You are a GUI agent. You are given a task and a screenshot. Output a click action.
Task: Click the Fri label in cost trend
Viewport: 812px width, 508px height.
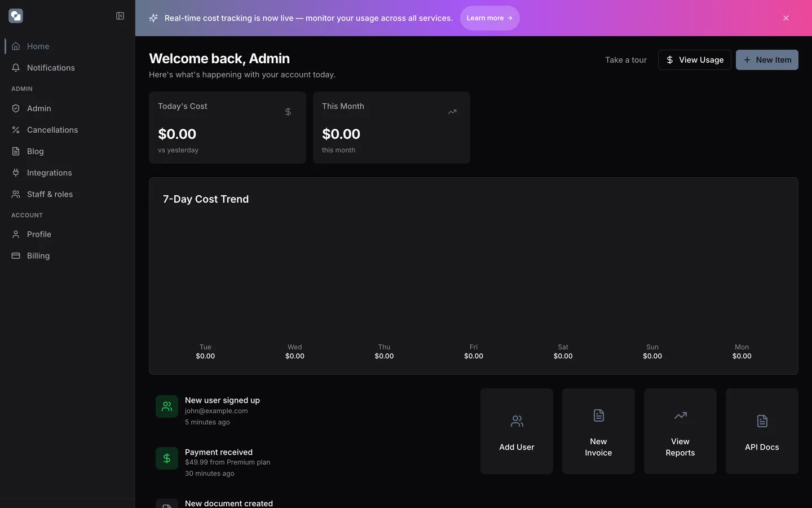tap(474, 347)
